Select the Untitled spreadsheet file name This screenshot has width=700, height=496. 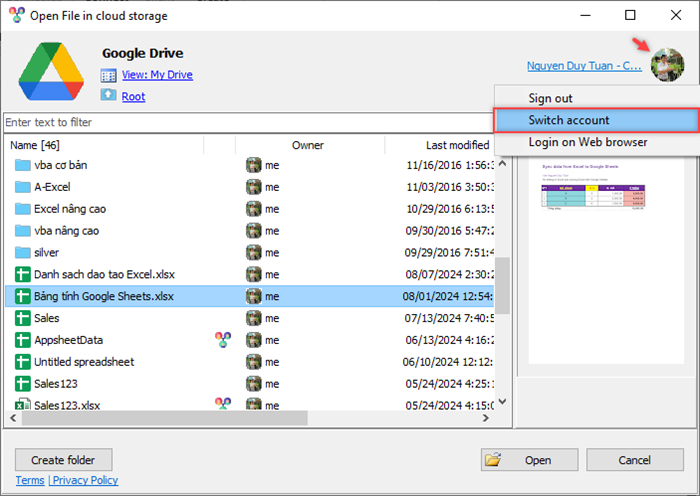coord(84,362)
